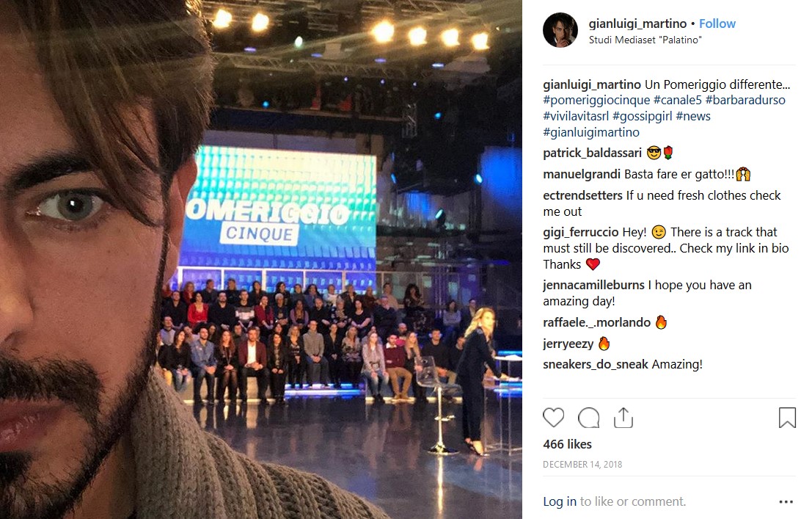Visit commenter patrick_baldassari's profile
The width and height of the screenshot is (812, 519).
tap(592, 153)
